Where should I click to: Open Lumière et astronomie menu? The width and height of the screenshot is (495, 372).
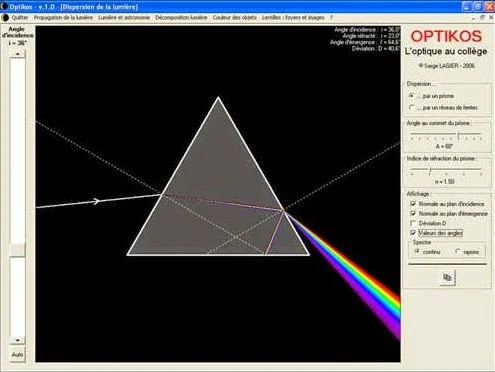pos(124,17)
